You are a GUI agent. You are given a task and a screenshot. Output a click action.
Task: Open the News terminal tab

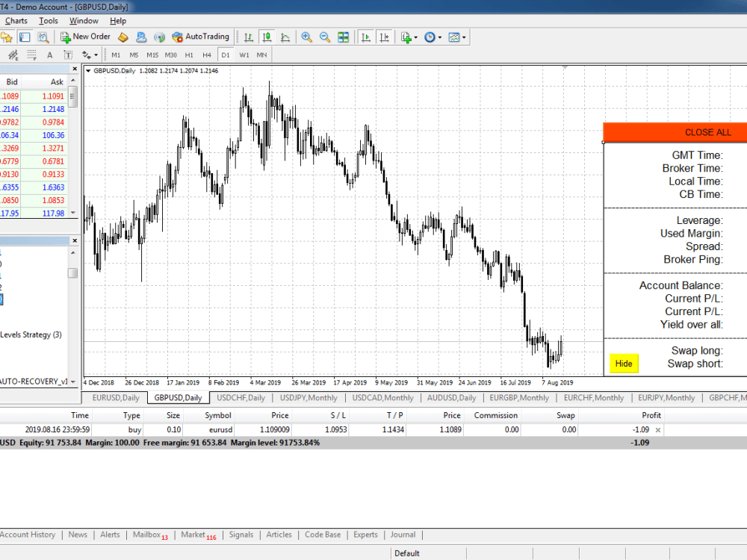pyautogui.click(x=78, y=535)
